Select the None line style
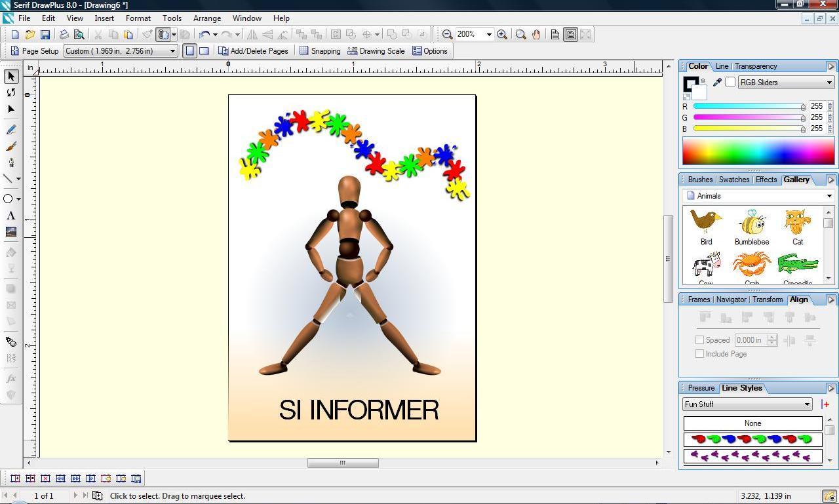The image size is (839, 504). point(752,423)
